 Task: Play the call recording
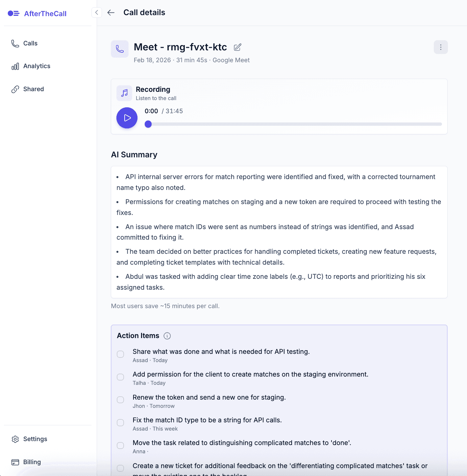tap(127, 118)
